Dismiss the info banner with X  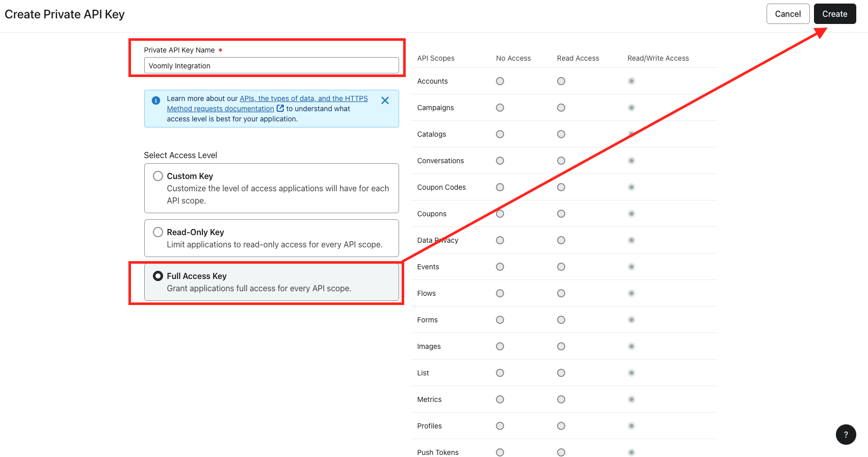point(385,100)
